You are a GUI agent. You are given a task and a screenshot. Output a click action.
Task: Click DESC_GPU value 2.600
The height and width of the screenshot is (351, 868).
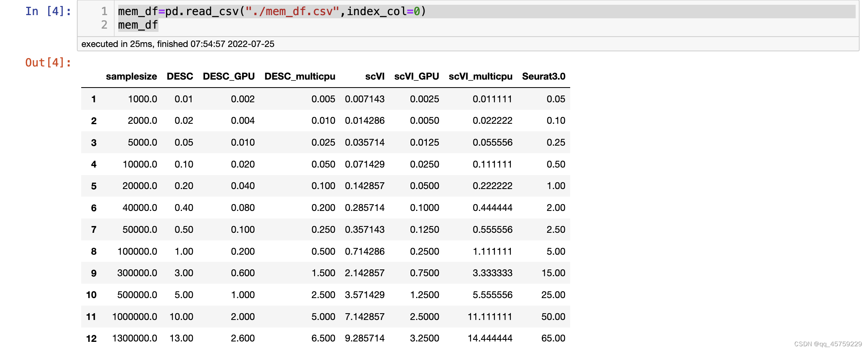[243, 338]
